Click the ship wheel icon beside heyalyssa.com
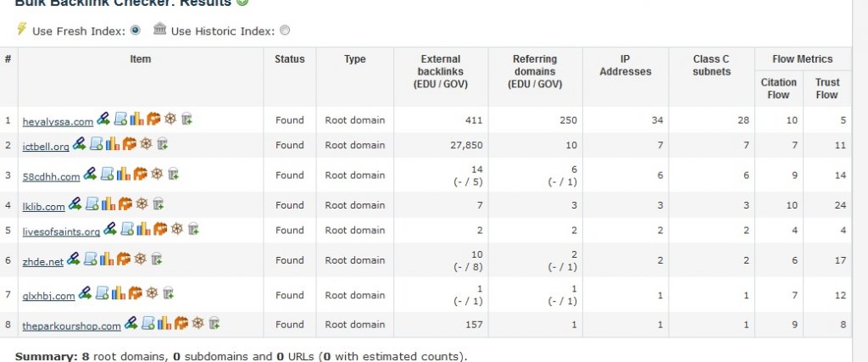868x362 pixels. point(170,119)
